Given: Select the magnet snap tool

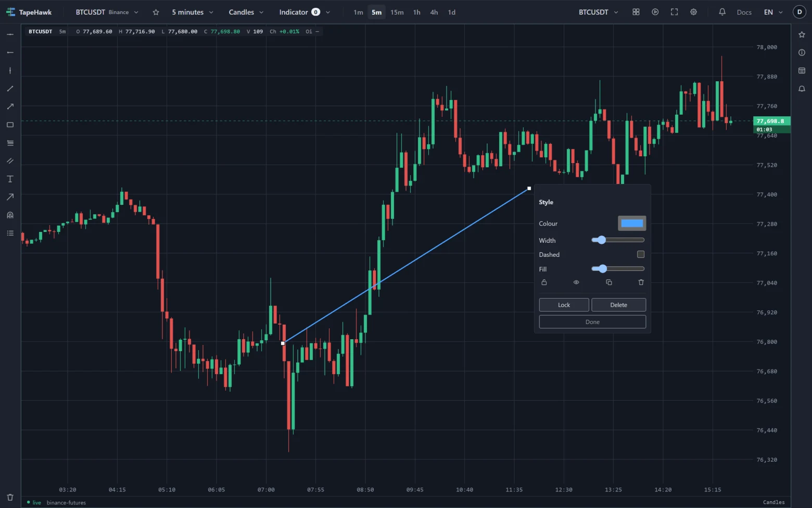Looking at the screenshot, I should 10,215.
